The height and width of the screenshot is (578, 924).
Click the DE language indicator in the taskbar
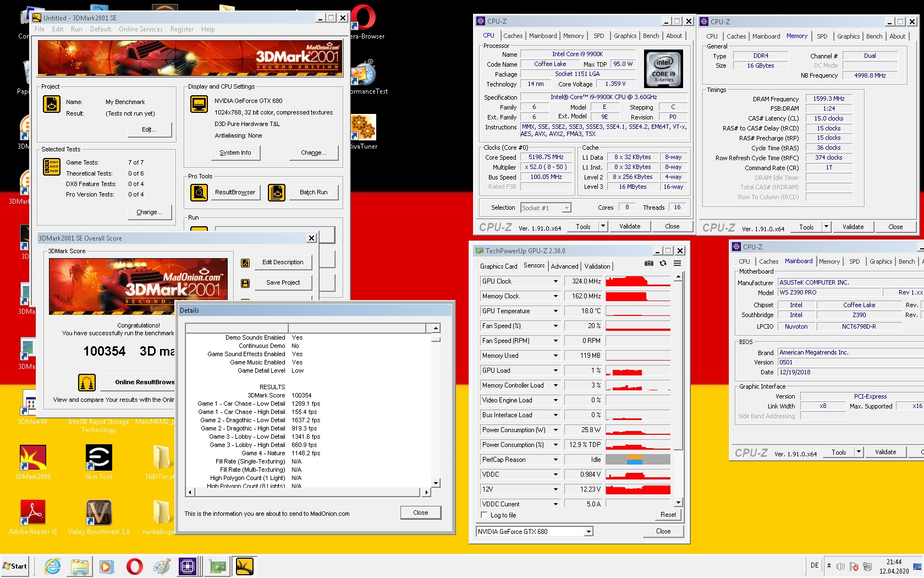pyautogui.click(x=815, y=566)
